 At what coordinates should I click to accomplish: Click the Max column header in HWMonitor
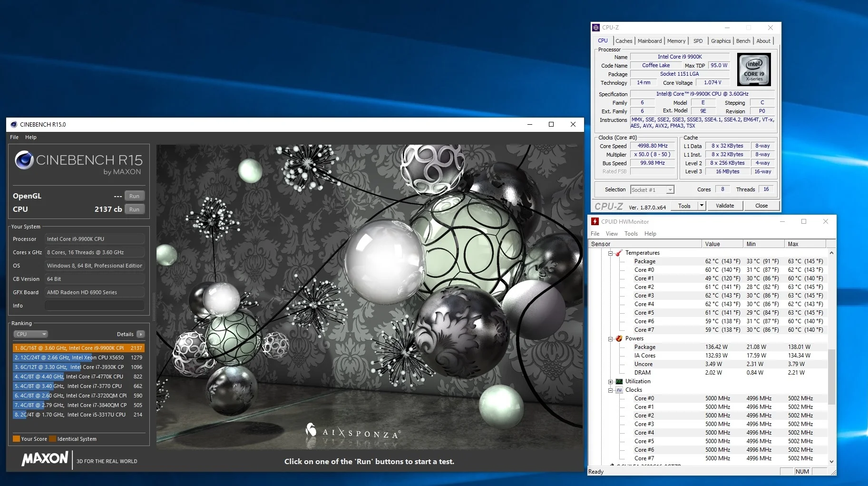point(805,244)
